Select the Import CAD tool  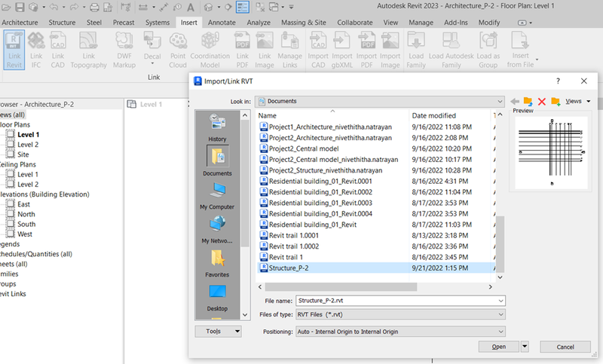318,50
